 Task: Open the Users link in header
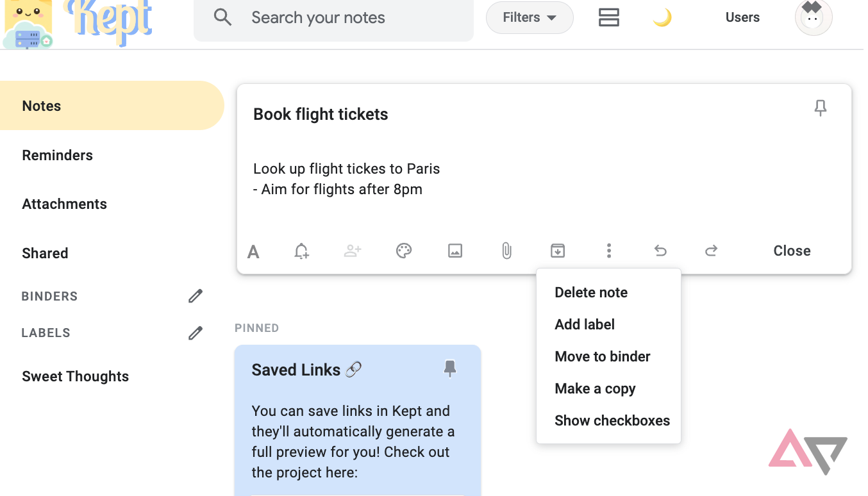point(742,18)
